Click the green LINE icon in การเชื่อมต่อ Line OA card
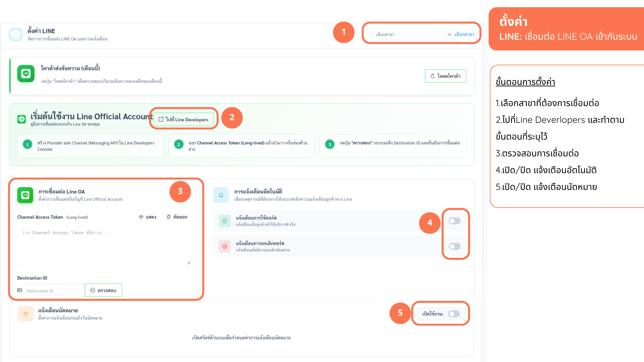 tap(25, 195)
